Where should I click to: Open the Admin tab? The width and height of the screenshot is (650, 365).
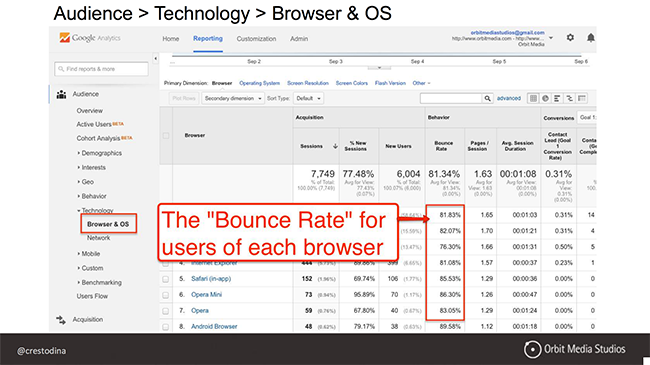(x=299, y=39)
